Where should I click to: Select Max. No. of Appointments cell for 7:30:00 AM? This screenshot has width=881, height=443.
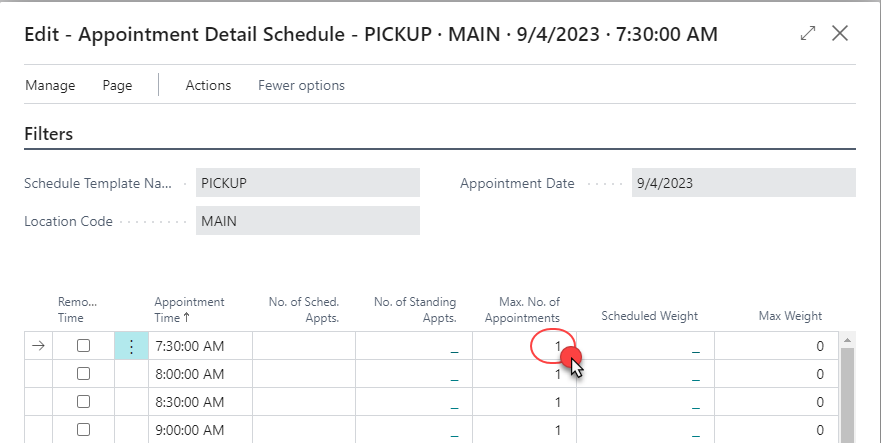[x=525, y=346]
